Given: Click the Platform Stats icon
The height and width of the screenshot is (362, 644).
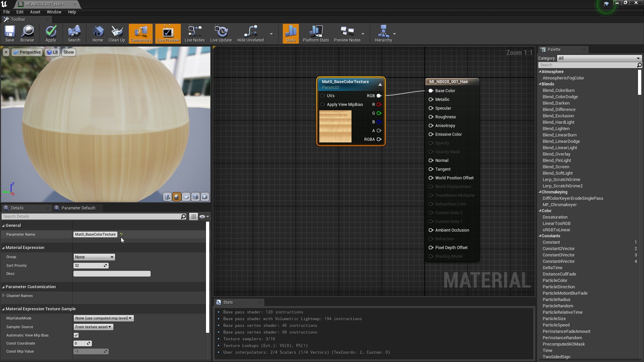Looking at the screenshot, I should [x=316, y=34].
